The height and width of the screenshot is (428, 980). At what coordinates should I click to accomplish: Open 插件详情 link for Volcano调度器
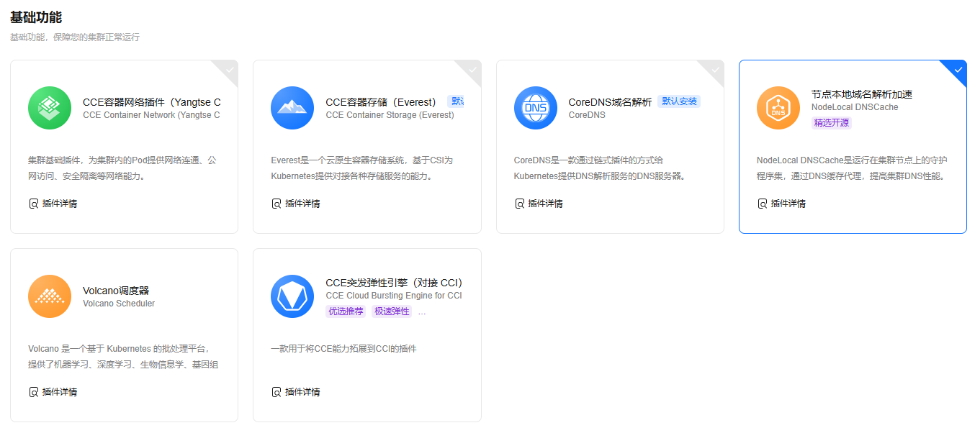pos(60,392)
